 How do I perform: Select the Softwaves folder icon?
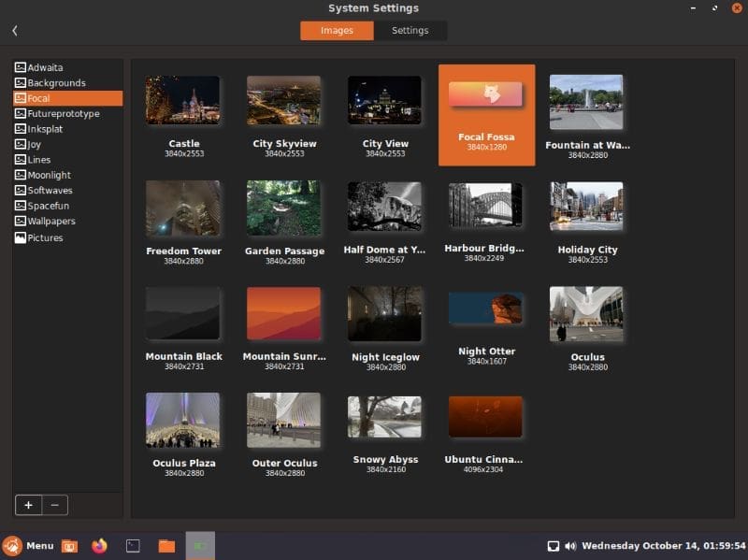coord(20,190)
